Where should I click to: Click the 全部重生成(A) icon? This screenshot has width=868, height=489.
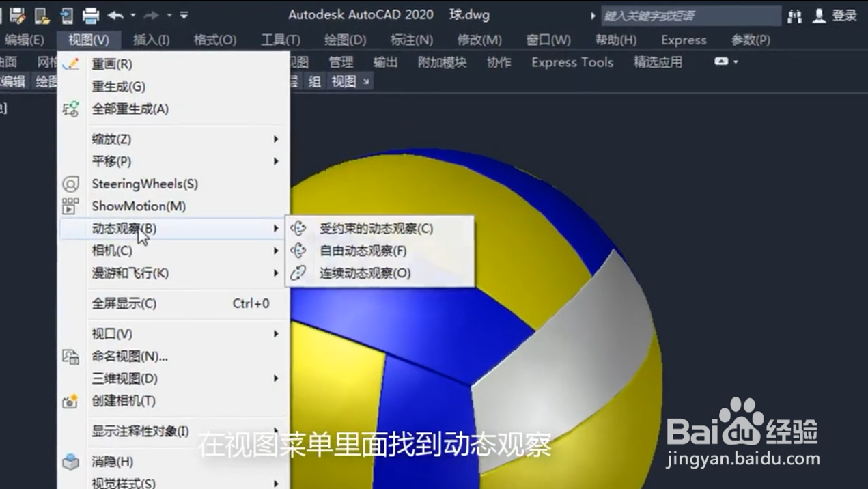(71, 109)
